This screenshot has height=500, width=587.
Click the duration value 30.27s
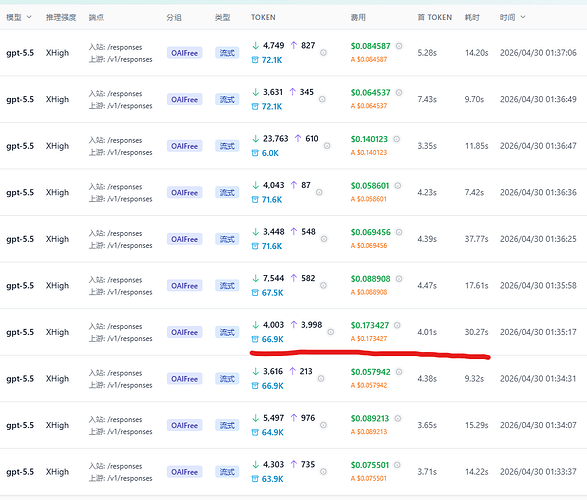(477, 332)
